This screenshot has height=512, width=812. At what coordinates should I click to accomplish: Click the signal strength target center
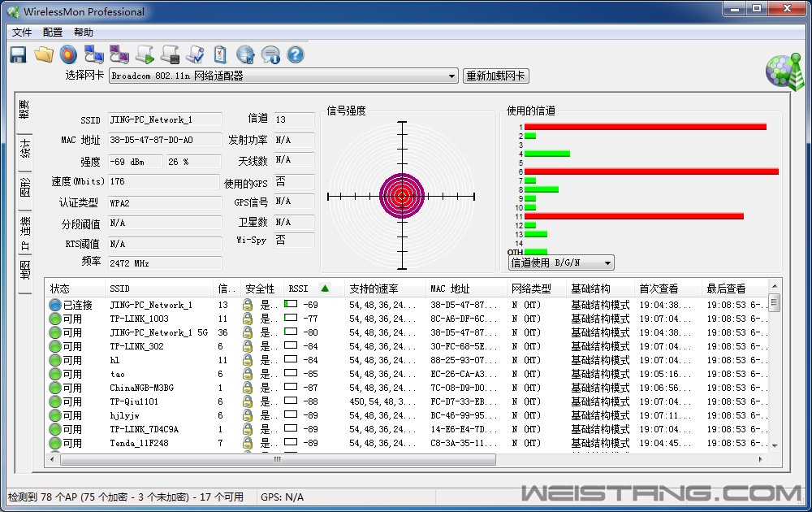click(402, 196)
